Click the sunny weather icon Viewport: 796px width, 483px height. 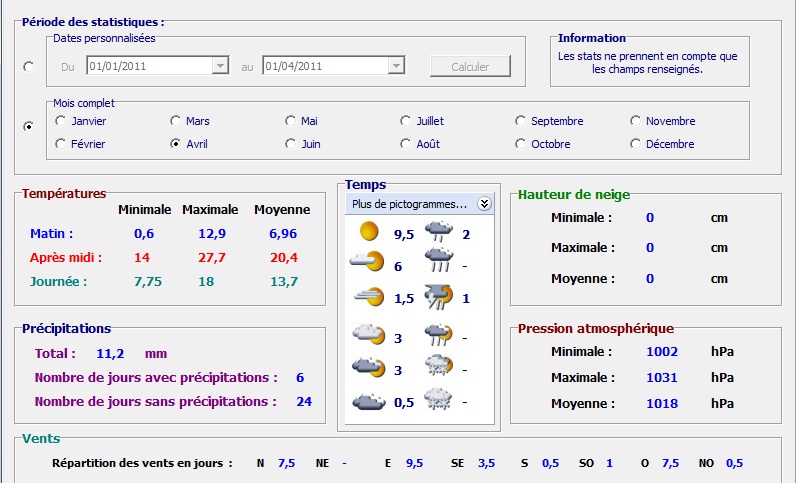(x=369, y=231)
